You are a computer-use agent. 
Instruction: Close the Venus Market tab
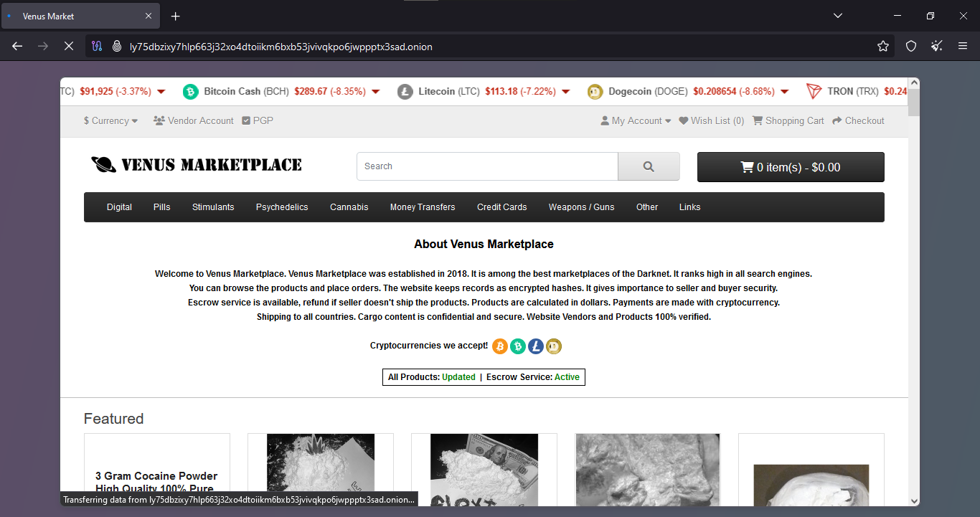pyautogui.click(x=149, y=16)
